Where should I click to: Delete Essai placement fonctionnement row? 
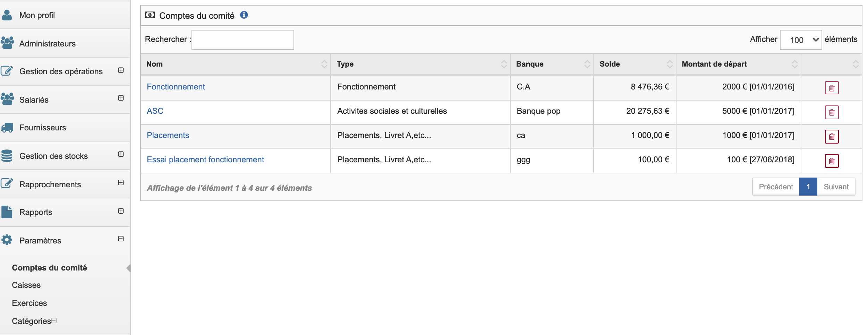click(x=831, y=161)
